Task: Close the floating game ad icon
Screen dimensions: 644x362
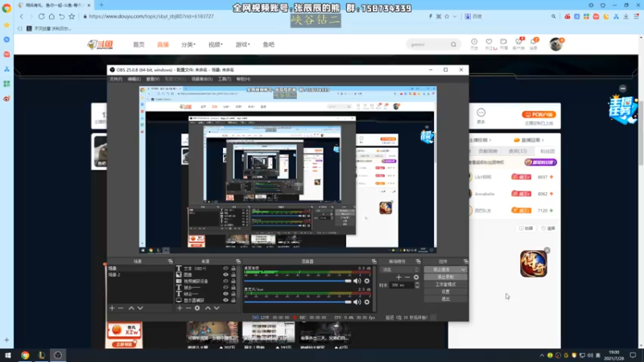Action: pos(547,250)
